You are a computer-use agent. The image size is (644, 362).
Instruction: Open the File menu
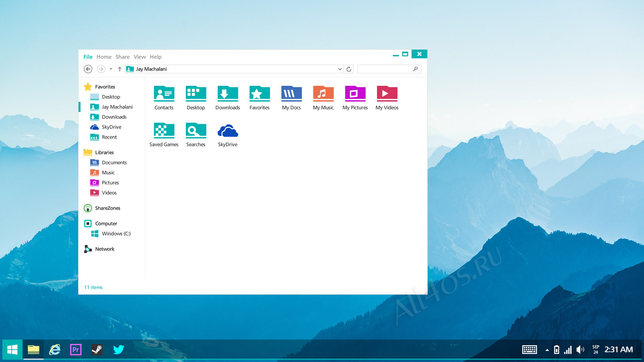[88, 57]
